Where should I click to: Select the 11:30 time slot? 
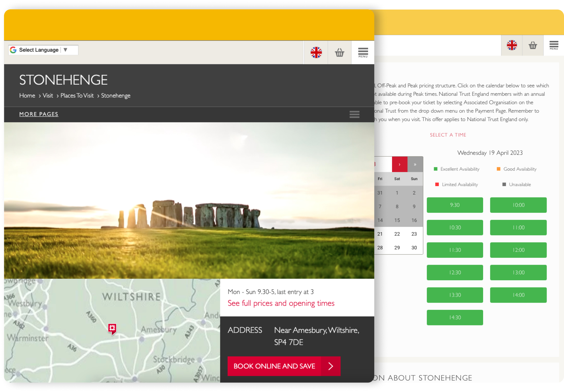pos(455,250)
